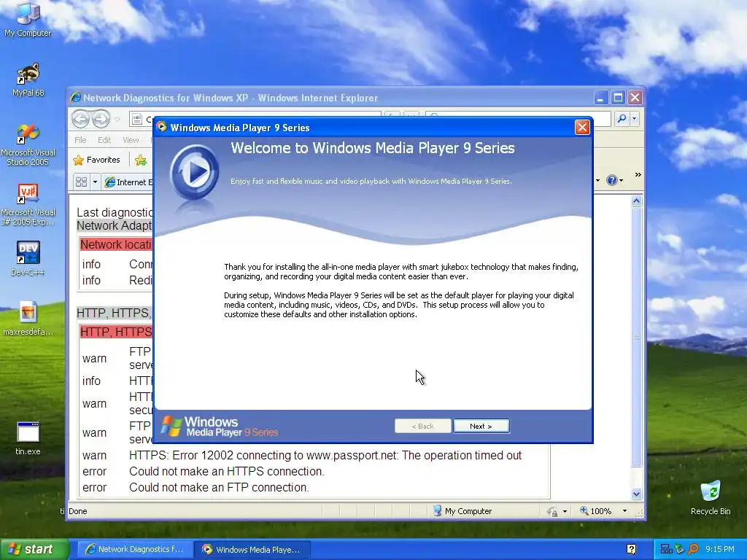This screenshot has width=747, height=560.
Task: Click the language bar help icon in taskbar
Action: pos(631,550)
